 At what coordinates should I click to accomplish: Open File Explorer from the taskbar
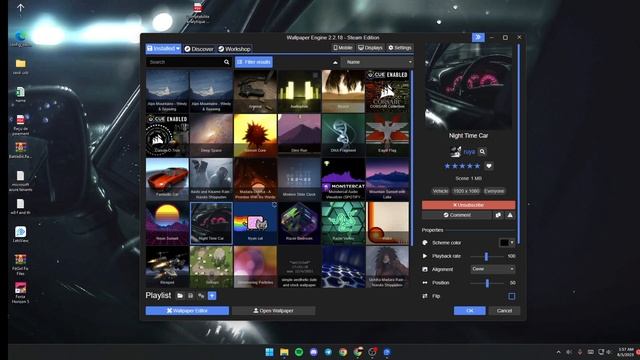(x=284, y=352)
